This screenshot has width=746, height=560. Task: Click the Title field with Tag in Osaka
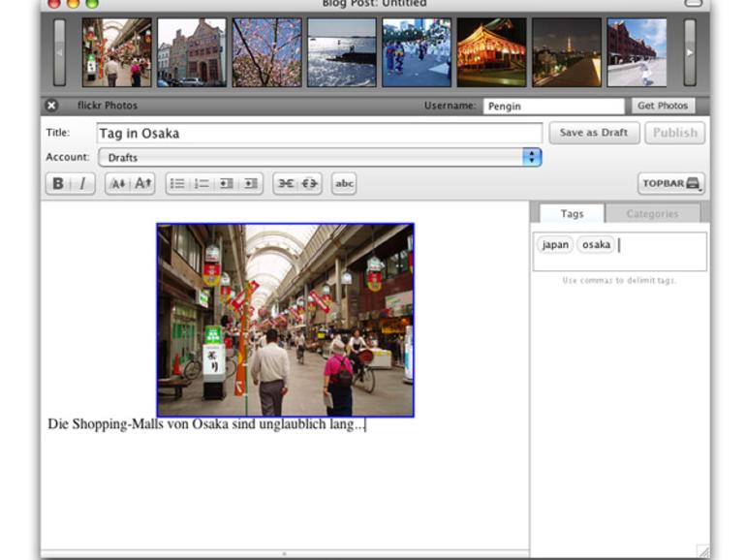pos(320,133)
